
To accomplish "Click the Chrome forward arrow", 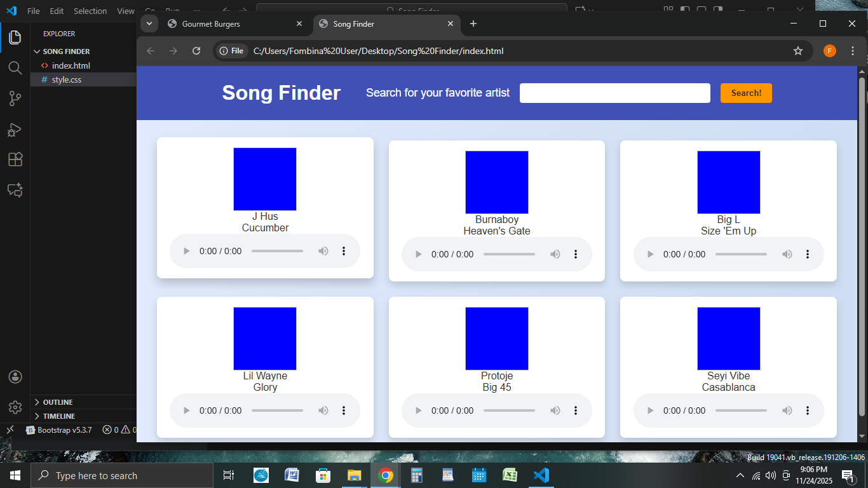I will click(173, 51).
